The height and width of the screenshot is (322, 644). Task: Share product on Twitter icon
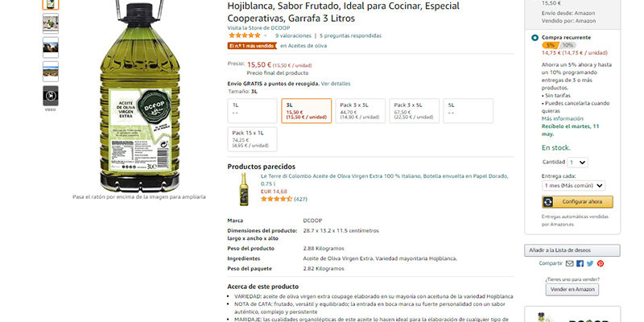pyautogui.click(x=590, y=264)
